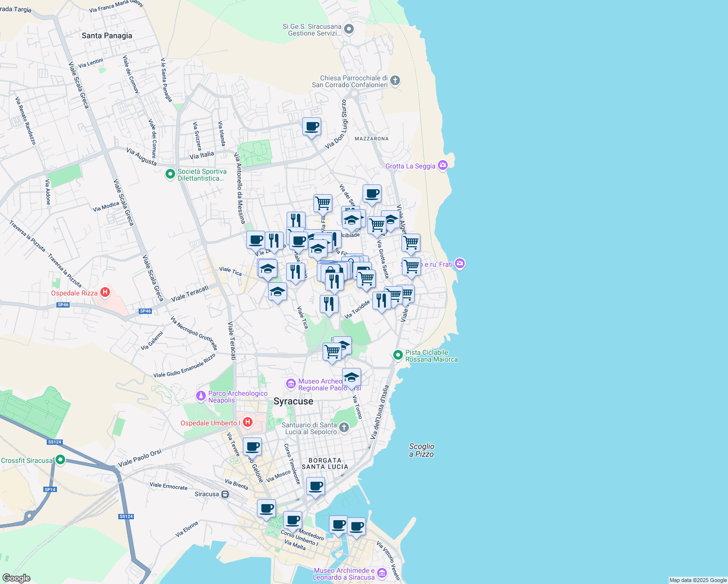Click the Syracuse city label
Screen dimensions: 728x584
[x=293, y=401]
